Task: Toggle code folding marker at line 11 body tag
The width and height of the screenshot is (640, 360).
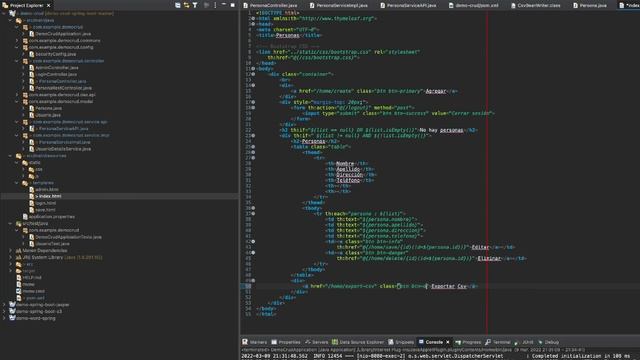Action: (x=253, y=69)
